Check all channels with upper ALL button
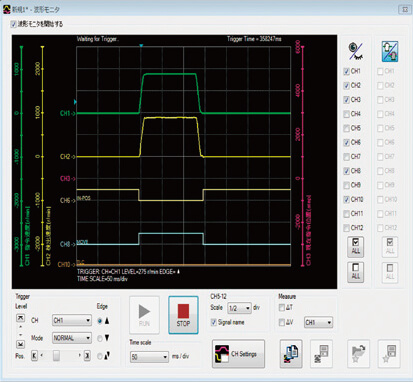This screenshot has height=382, width=413. 355,247
